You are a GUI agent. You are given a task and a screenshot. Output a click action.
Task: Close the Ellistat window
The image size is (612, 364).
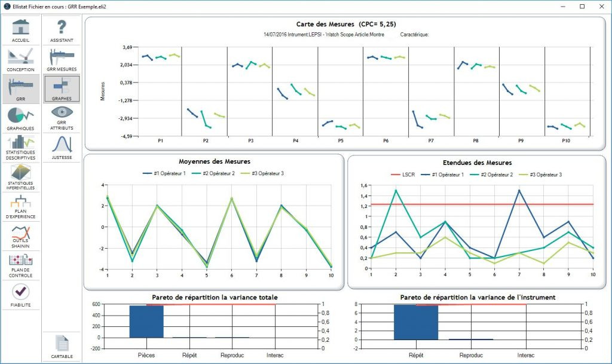601,7
